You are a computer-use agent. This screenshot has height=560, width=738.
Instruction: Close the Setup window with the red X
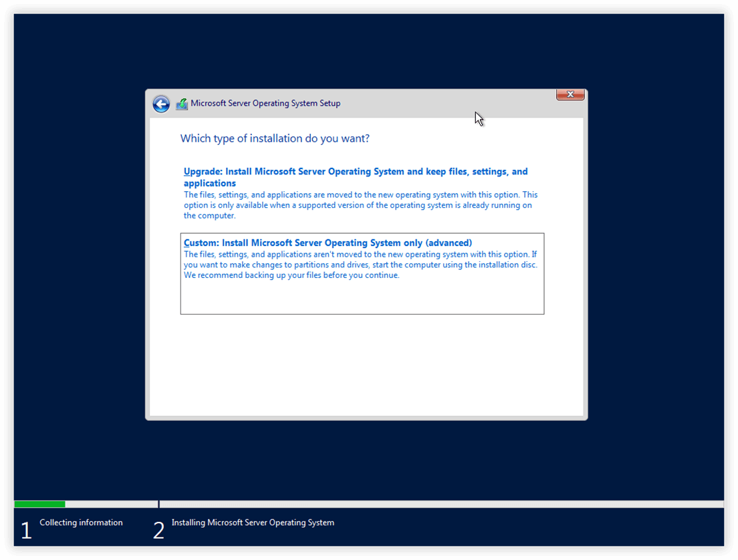point(570,95)
